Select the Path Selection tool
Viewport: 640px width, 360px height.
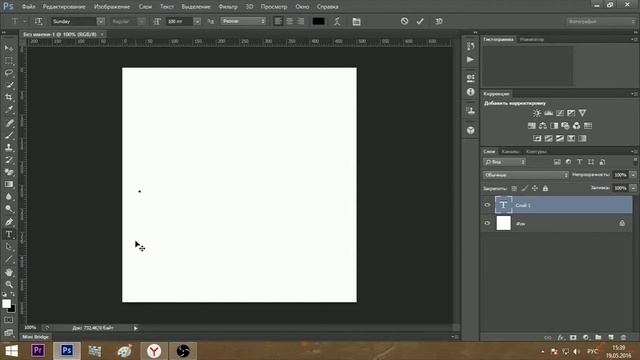pos(9,247)
